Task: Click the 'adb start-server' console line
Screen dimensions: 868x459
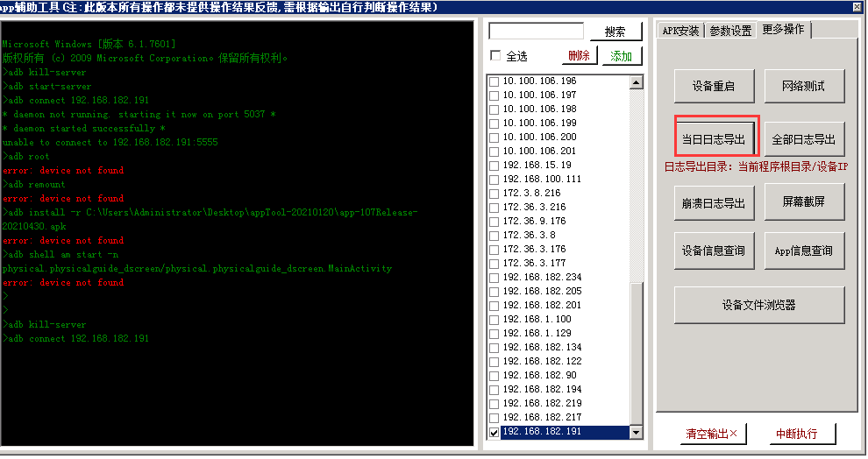Action: click(x=47, y=86)
